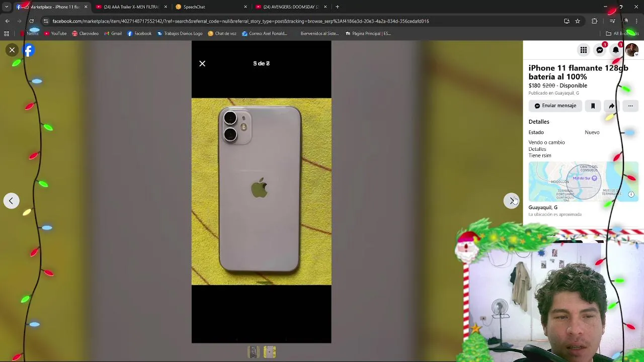This screenshot has height=362, width=644.
Task: Click the Detalles section heading
Action: tap(539, 122)
